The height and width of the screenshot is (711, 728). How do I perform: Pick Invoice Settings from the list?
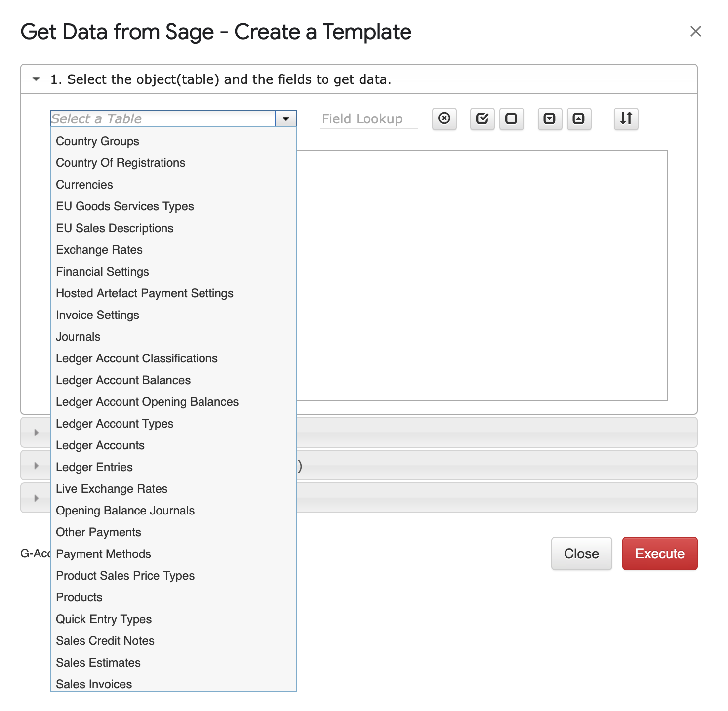tap(173, 315)
